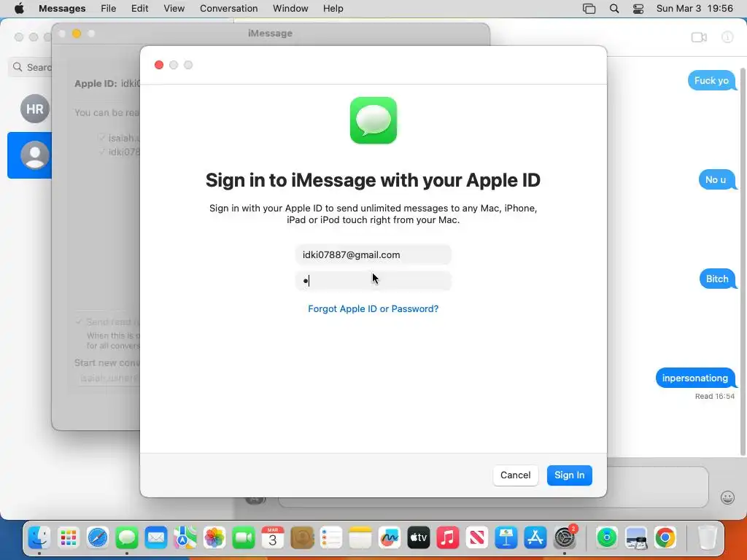Open Music from the dock
This screenshot has width=747, height=560.
448,538
